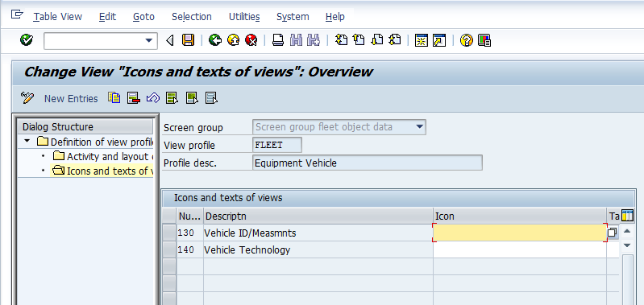Select Activity and layout tree item

103,156
